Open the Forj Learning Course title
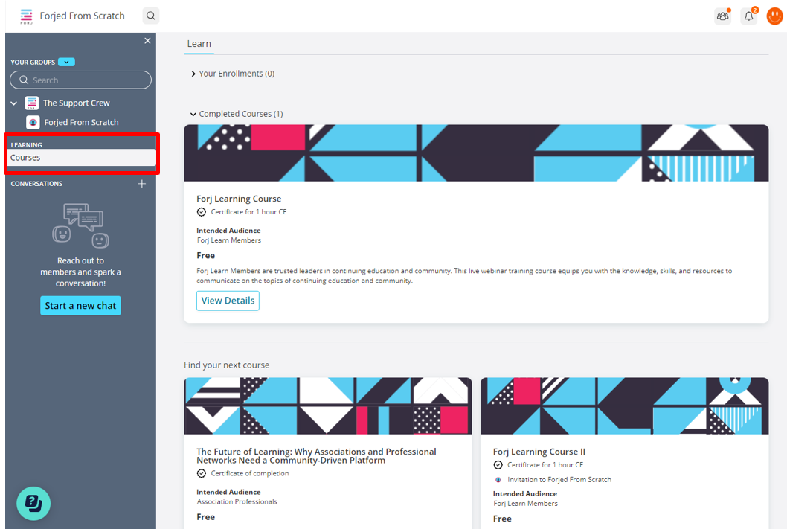The image size is (787, 532). point(239,199)
